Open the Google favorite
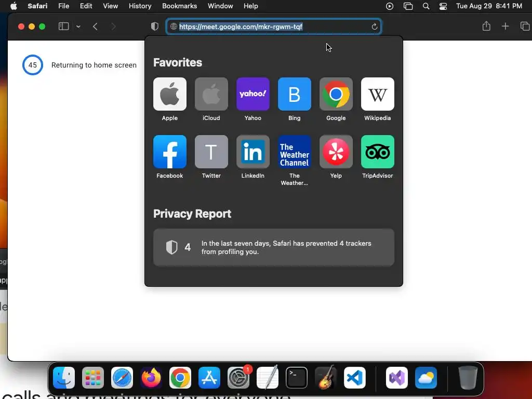This screenshot has width=532, height=399. click(336, 94)
